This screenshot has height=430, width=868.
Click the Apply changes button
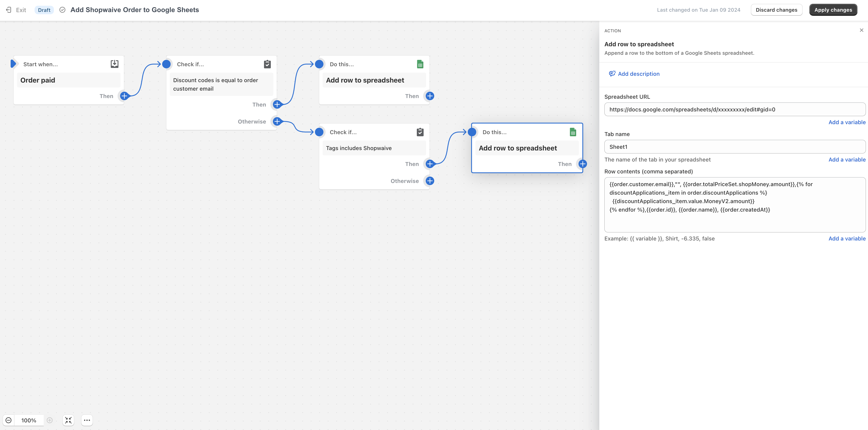point(833,10)
